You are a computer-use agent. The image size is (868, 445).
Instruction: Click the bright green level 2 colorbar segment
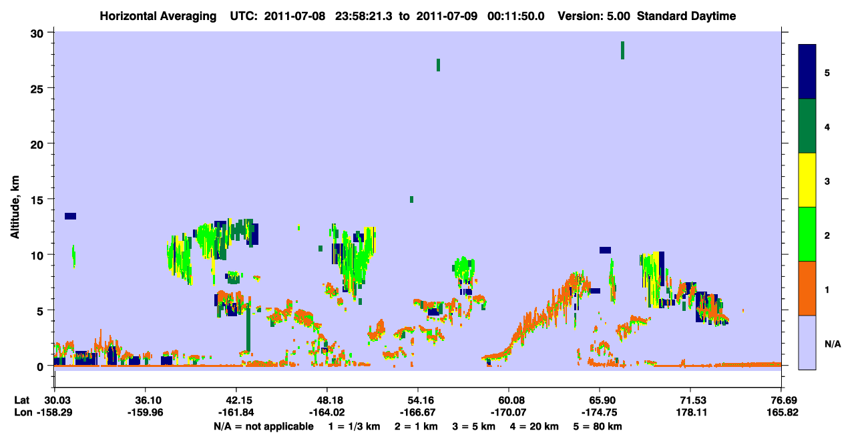click(807, 234)
